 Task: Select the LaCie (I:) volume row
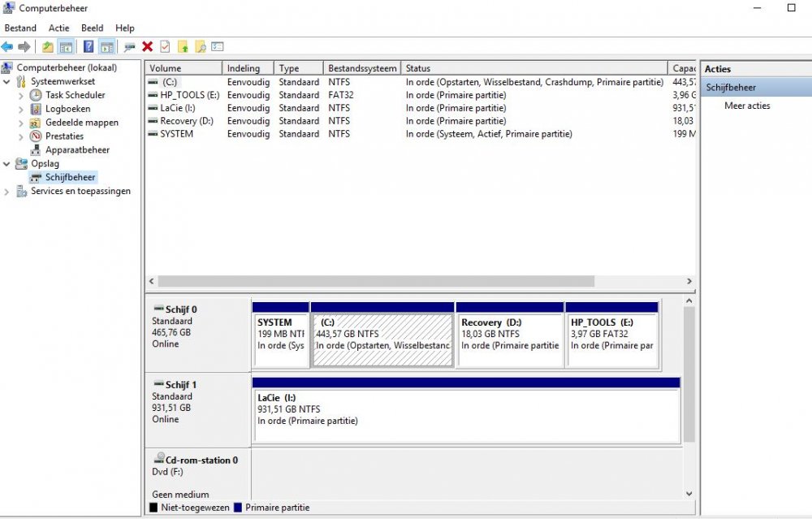[421, 108]
